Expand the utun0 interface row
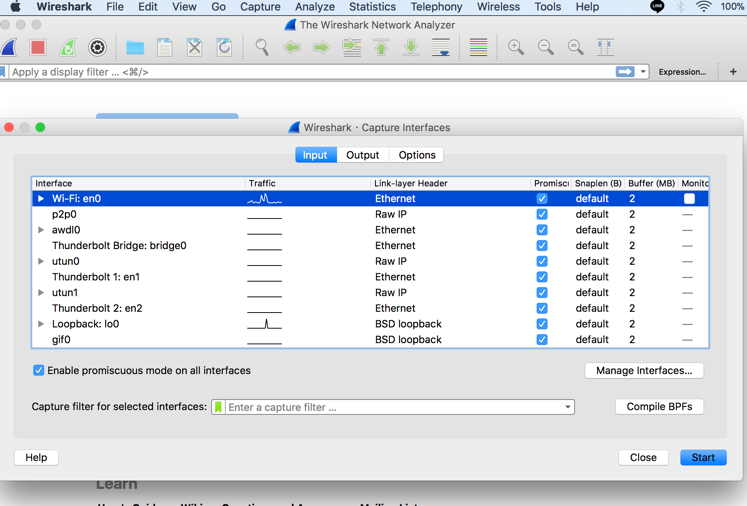747x506 pixels. point(41,262)
